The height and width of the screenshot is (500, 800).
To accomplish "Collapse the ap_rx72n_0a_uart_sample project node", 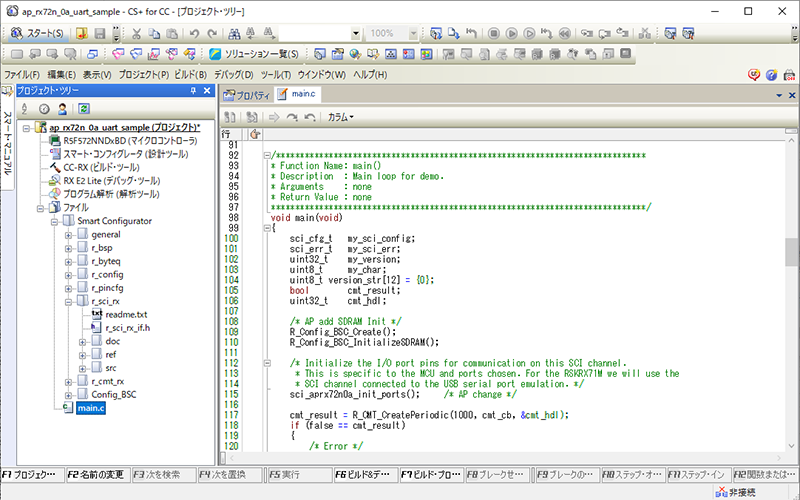I will [x=26, y=128].
